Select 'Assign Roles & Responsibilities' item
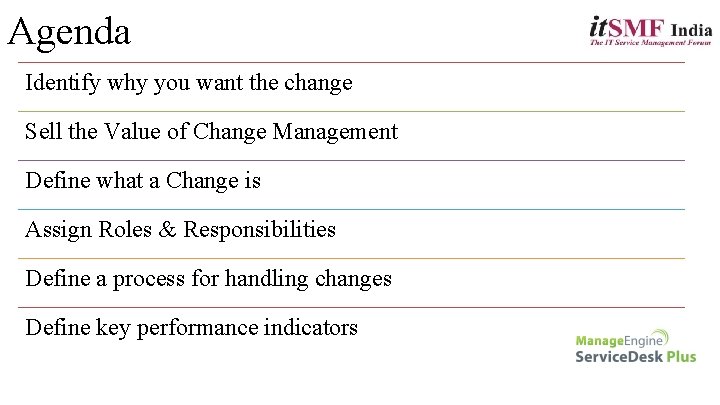 (180, 230)
